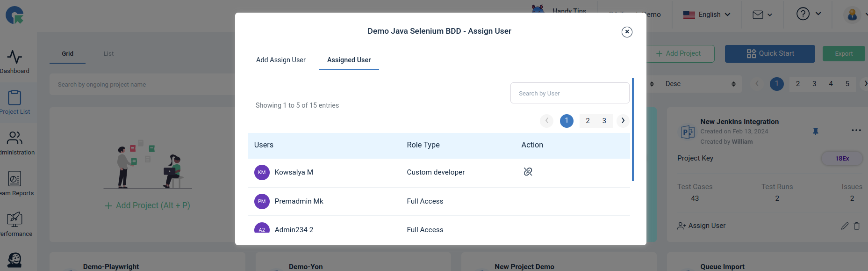Click the user profile avatar
The width and height of the screenshot is (868, 271).
pos(852,15)
